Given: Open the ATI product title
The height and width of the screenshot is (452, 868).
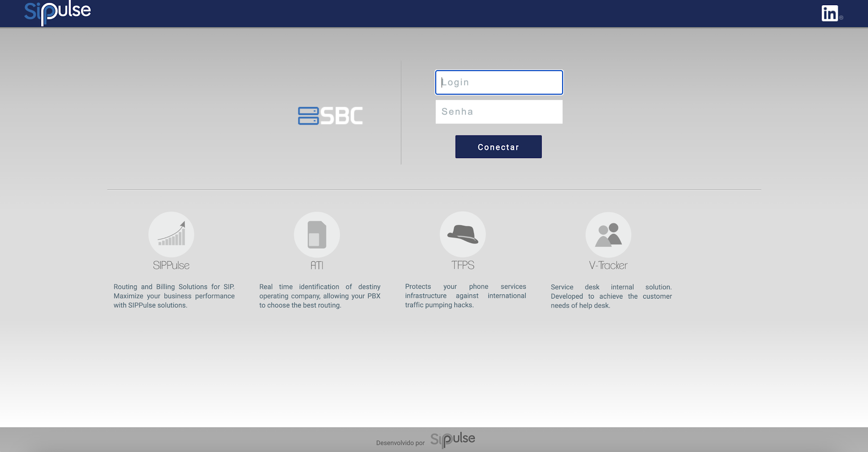Looking at the screenshot, I should click(x=317, y=266).
